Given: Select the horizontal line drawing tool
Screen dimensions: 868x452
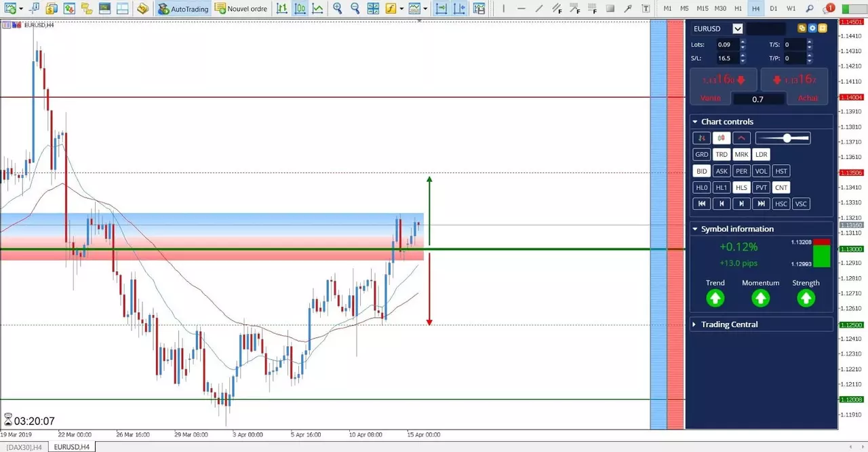Looking at the screenshot, I should (x=521, y=9).
